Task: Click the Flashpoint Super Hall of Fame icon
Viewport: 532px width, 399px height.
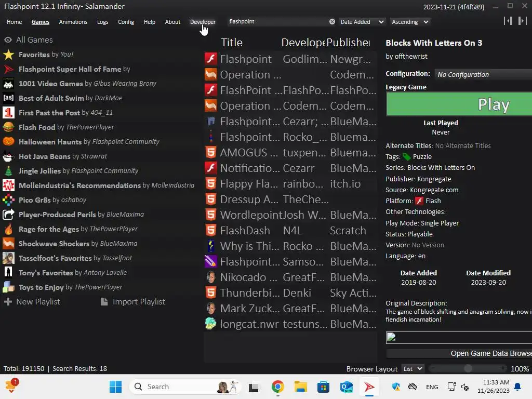Action: click(8, 69)
